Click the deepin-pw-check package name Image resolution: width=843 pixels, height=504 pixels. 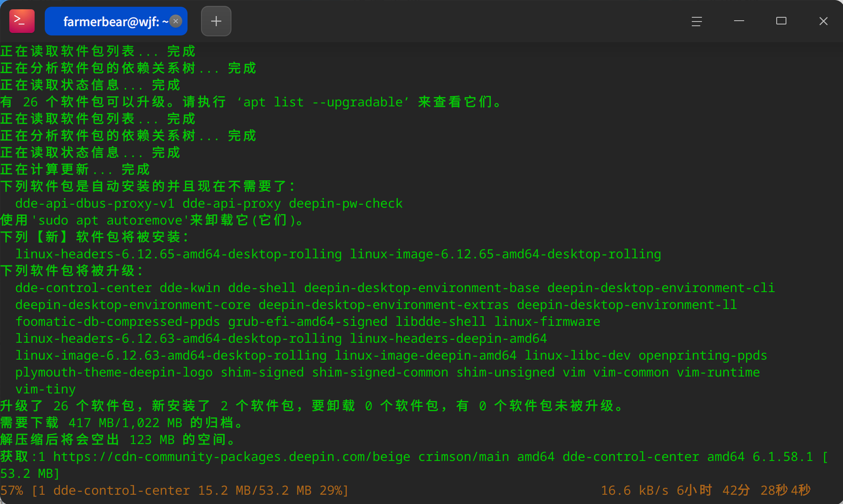pos(345,203)
